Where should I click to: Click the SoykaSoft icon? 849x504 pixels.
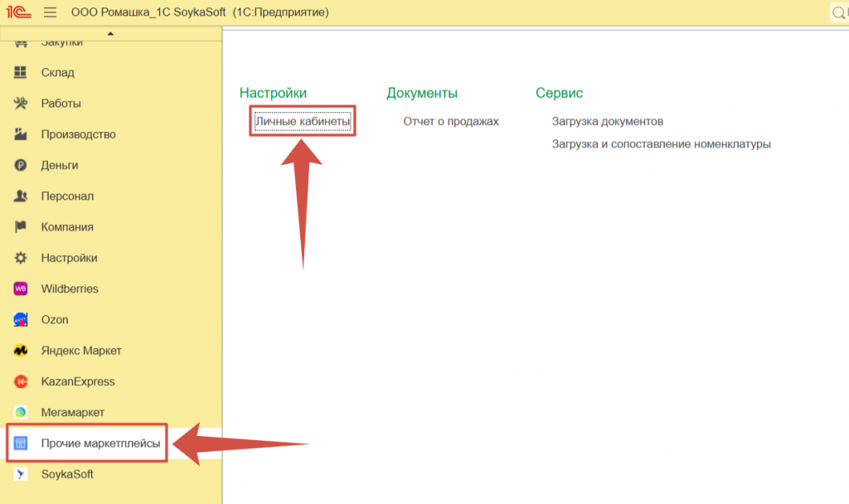click(x=22, y=474)
